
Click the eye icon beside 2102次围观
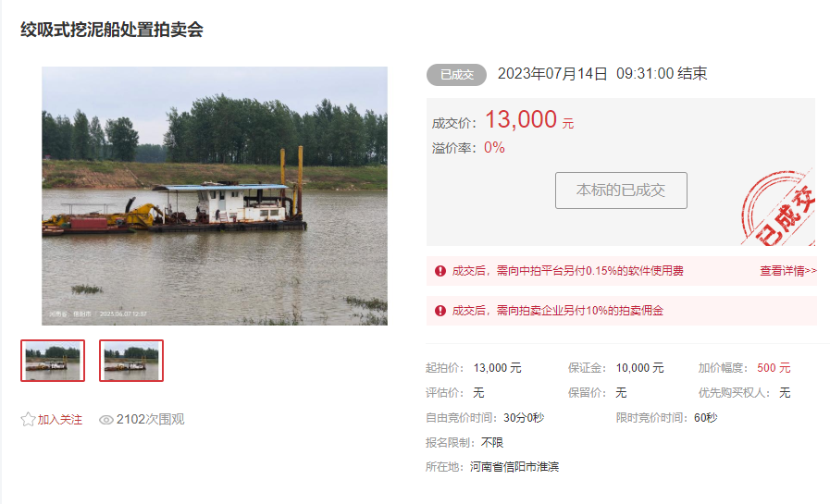point(105,420)
